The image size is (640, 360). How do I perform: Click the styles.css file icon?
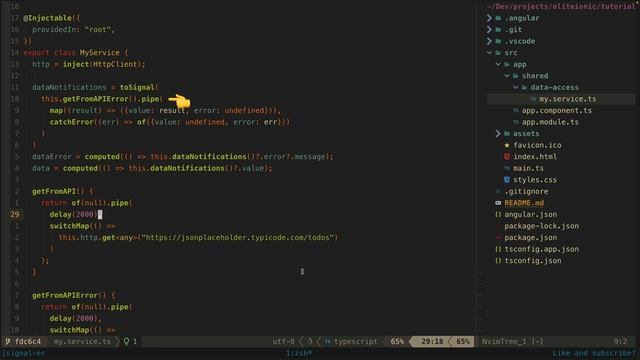click(507, 180)
